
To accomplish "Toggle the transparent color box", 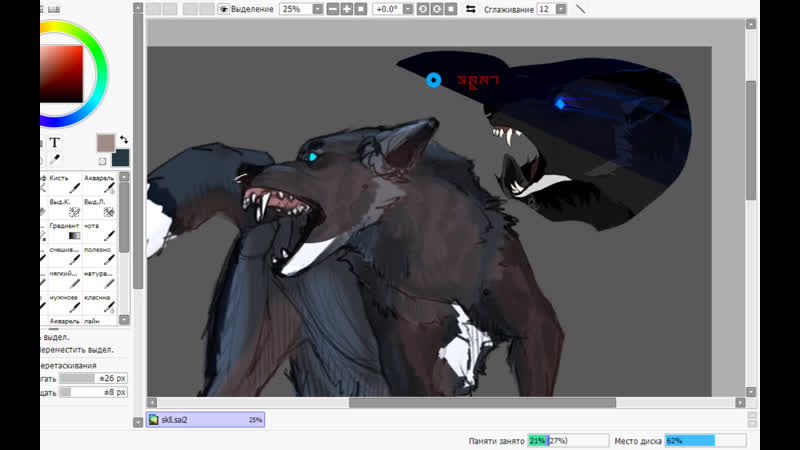I will [x=102, y=161].
